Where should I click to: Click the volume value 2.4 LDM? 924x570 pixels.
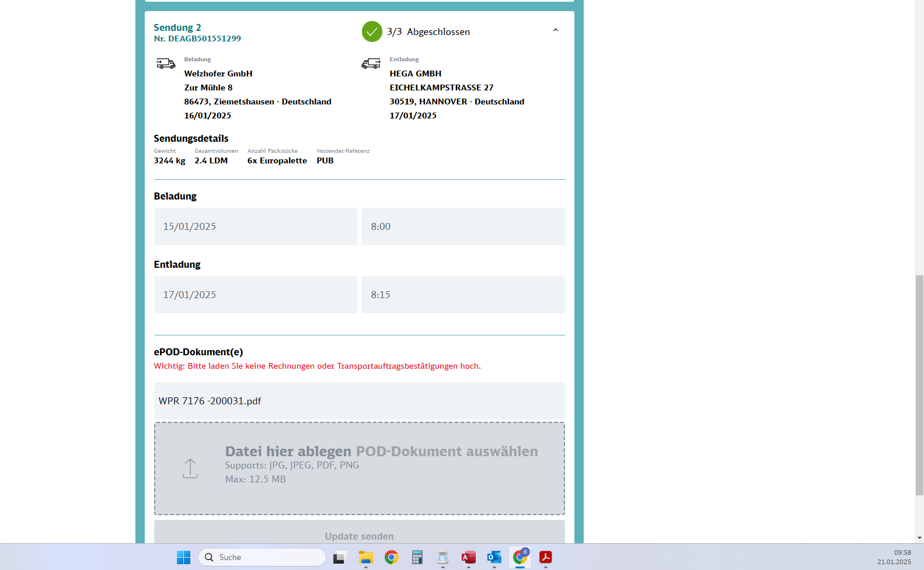tap(211, 160)
